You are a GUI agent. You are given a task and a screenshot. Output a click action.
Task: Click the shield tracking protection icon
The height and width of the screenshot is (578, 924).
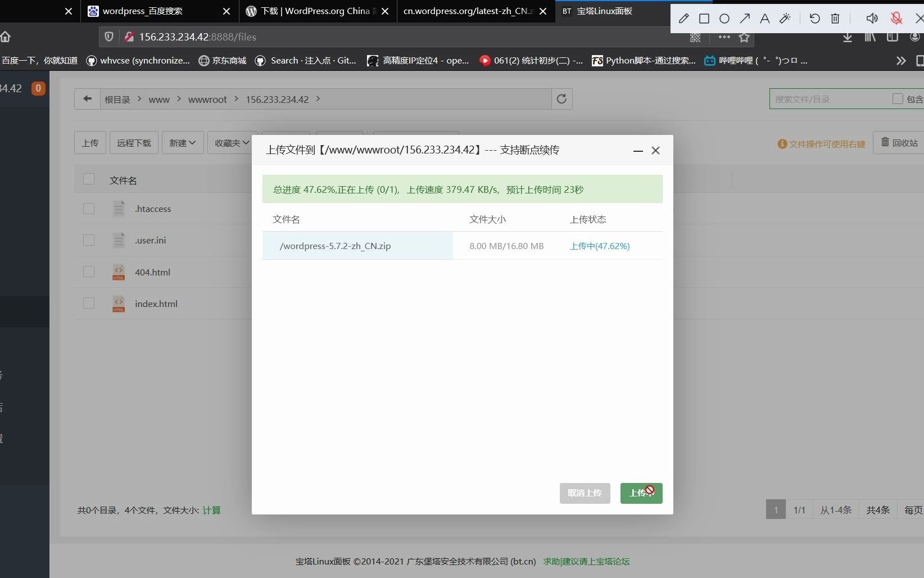tap(109, 37)
